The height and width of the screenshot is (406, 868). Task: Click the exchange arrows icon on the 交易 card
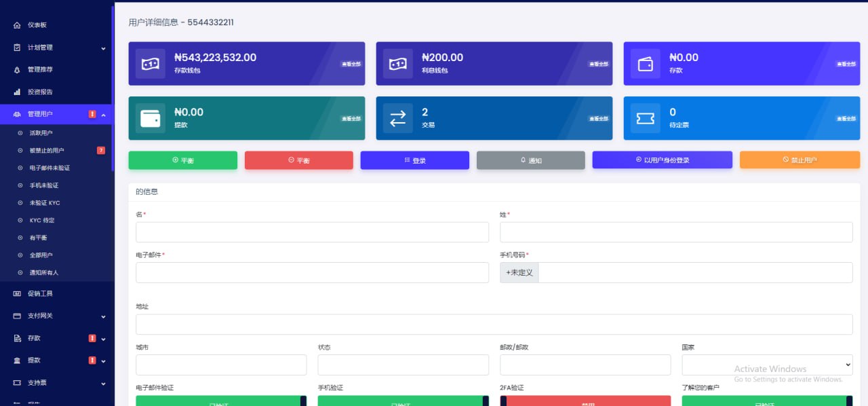click(397, 118)
